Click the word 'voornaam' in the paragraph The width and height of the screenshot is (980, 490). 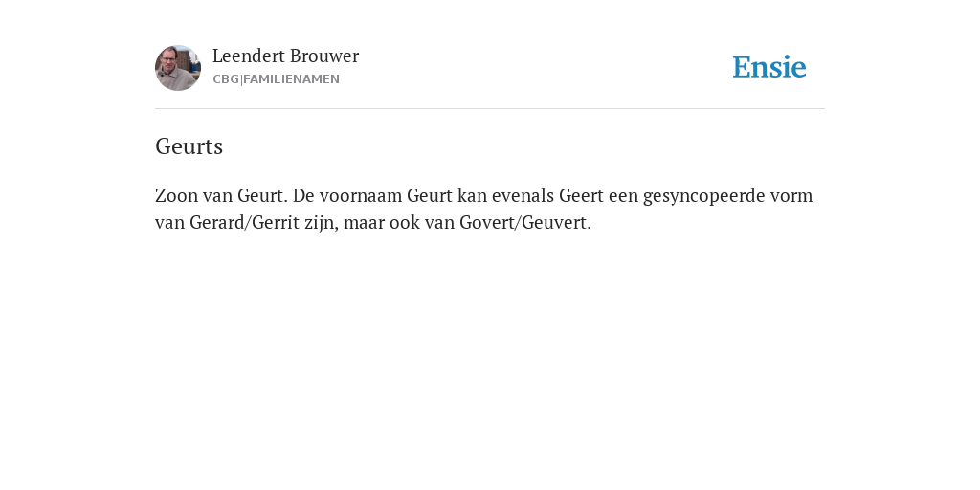[361, 195]
